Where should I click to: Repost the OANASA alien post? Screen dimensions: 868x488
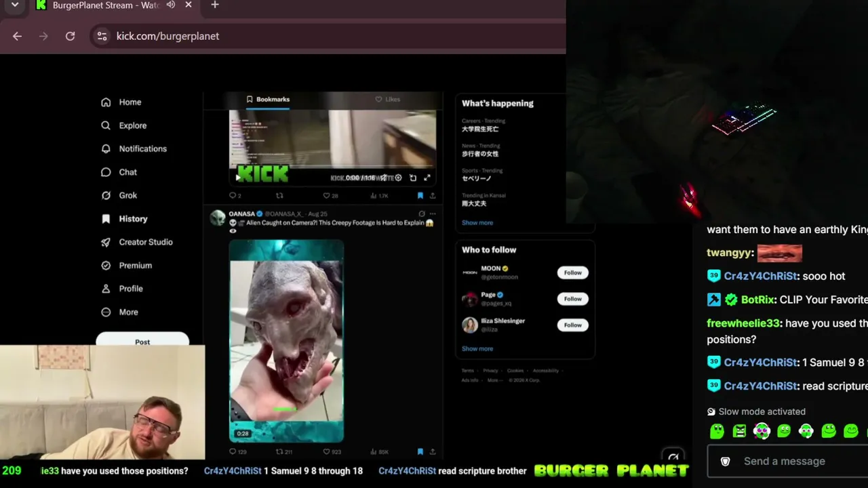coord(279,451)
